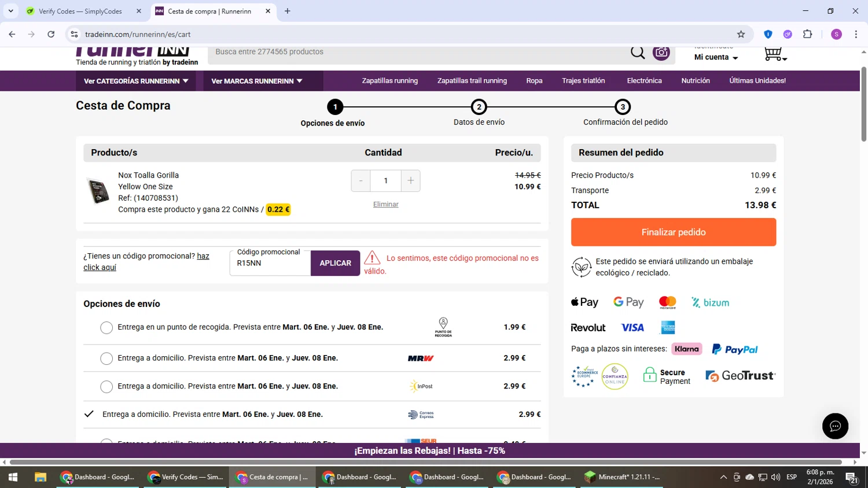Click the Eliminar link
Screen dimensions: 868x488
tap(386, 204)
